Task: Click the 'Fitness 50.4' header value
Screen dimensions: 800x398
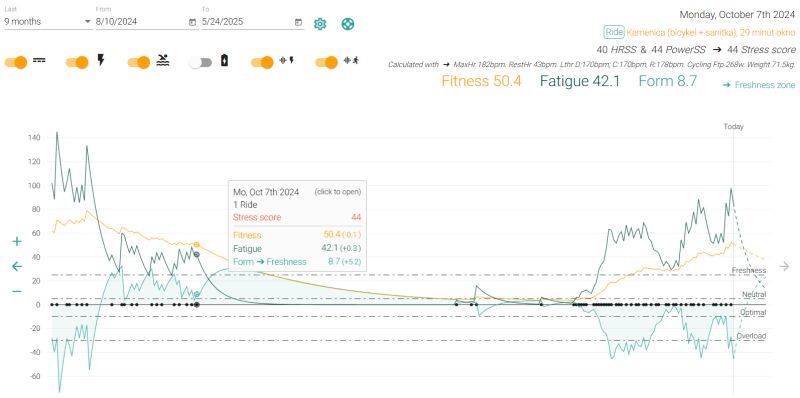Action: (x=481, y=81)
